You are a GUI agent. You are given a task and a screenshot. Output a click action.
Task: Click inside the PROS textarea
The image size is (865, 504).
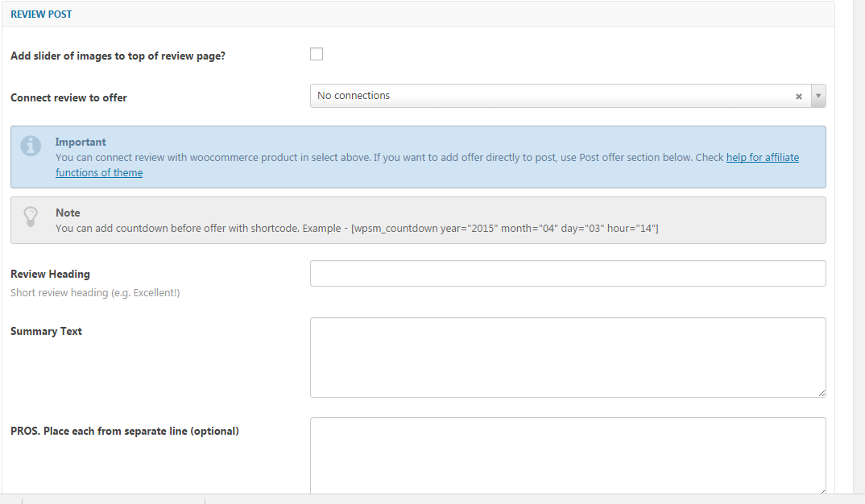pos(568,455)
